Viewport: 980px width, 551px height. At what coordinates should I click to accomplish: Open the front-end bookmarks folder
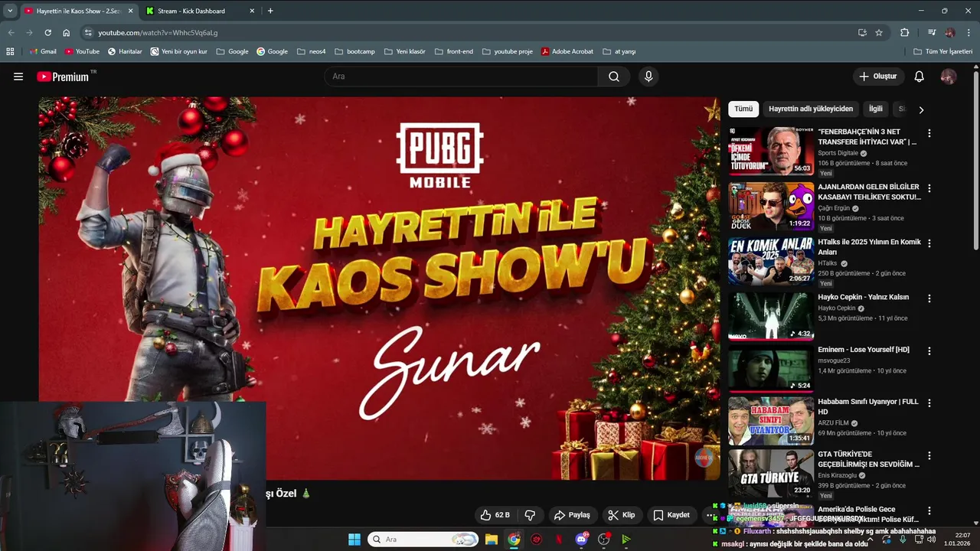[x=453, y=51]
